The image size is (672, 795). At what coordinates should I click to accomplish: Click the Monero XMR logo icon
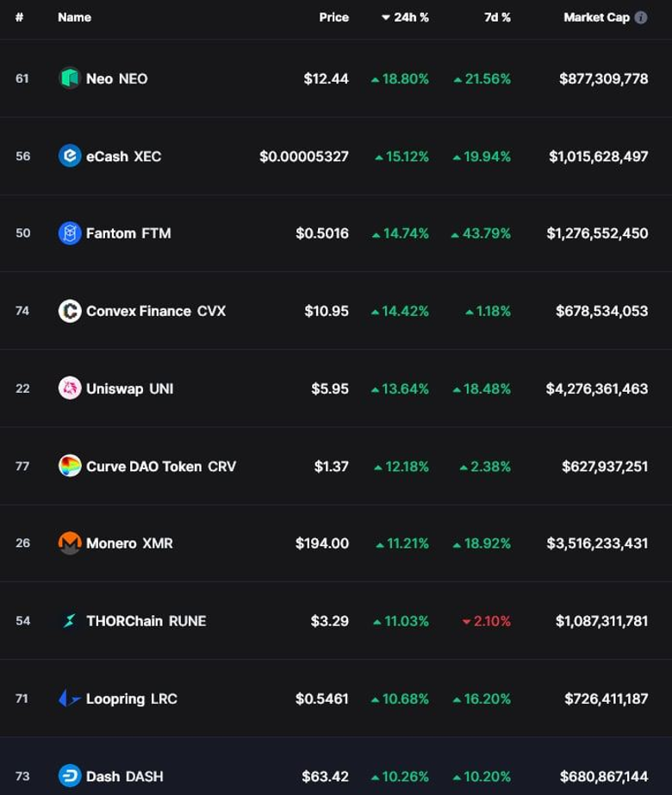tap(70, 543)
